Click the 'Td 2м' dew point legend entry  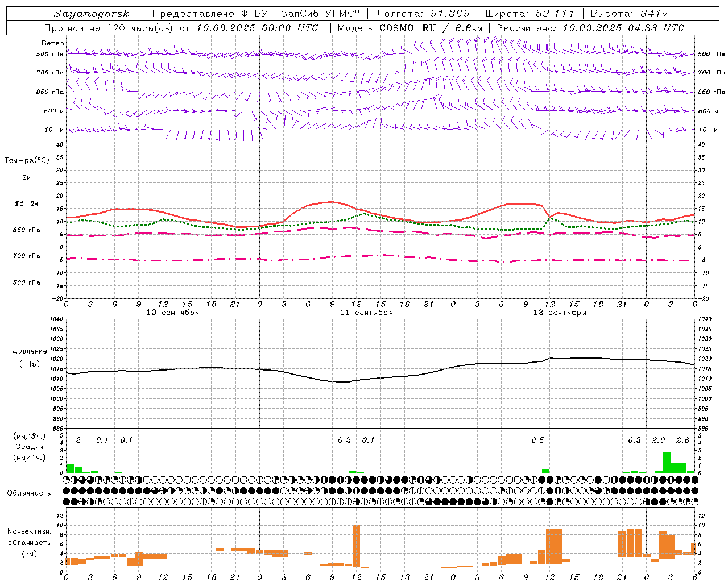(27, 203)
